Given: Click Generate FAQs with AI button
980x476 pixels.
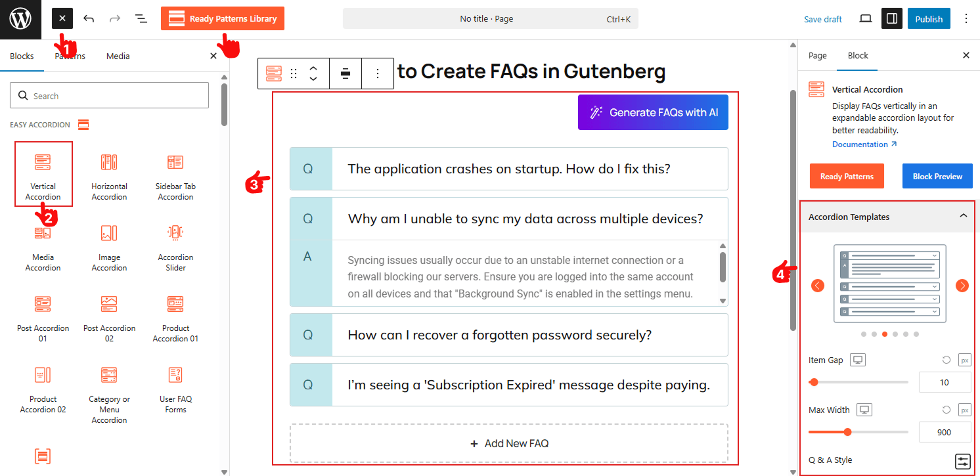Looking at the screenshot, I should pos(653,112).
